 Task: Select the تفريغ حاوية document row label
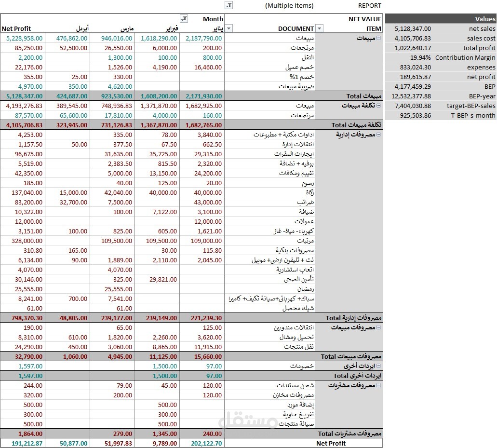tap(298, 414)
